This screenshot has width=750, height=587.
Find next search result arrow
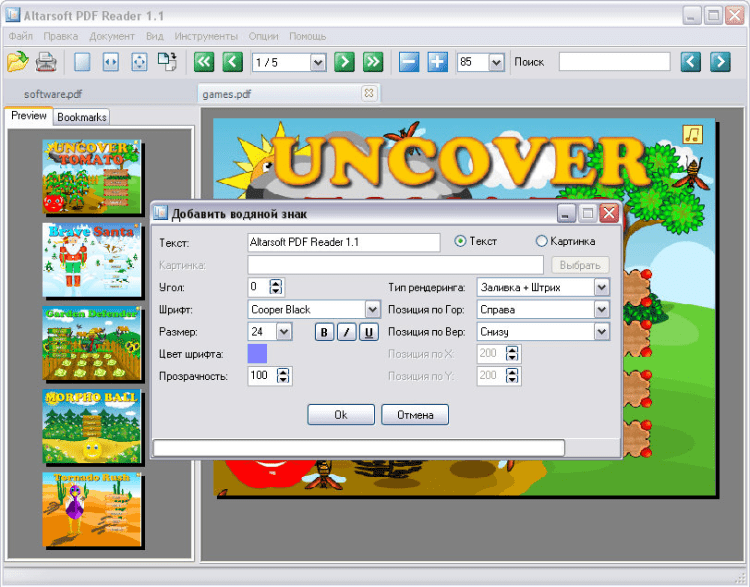coord(720,62)
